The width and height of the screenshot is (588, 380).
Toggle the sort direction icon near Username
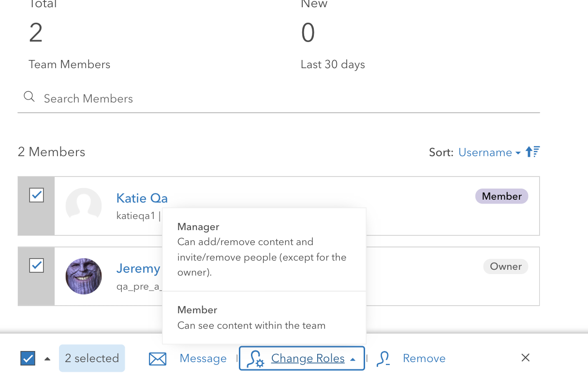[532, 152]
